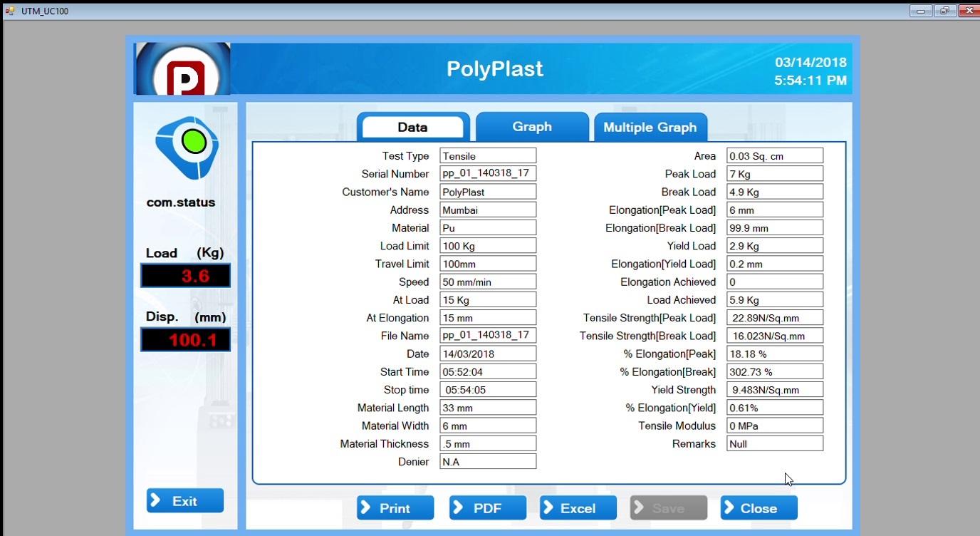Switch to the Graph tab

[x=531, y=127]
